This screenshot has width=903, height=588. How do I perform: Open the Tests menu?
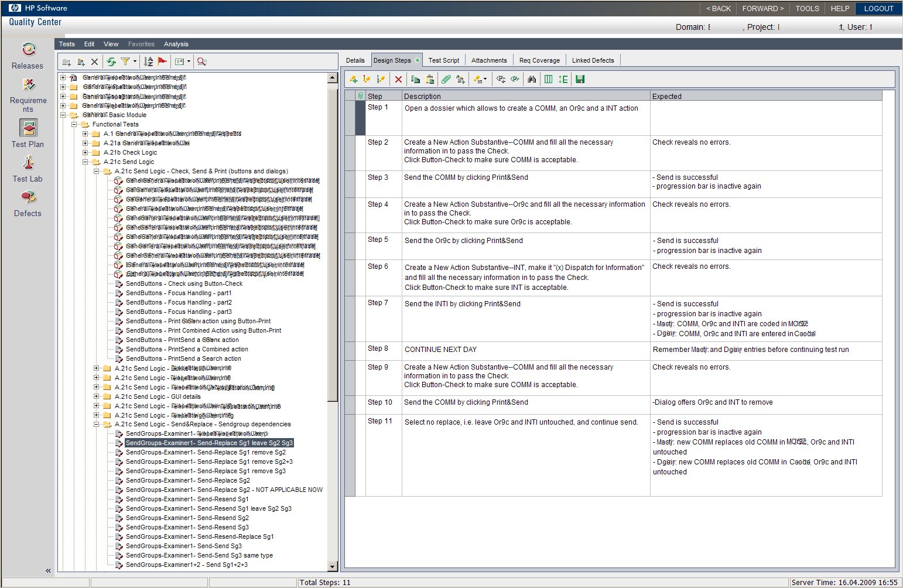tap(67, 44)
